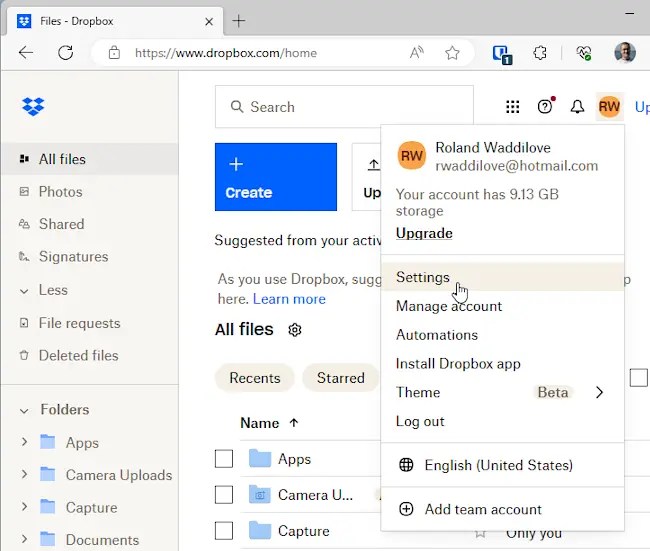Viewport: 650px width, 551px height.
Task: Click the RW account avatar in header
Action: (x=609, y=107)
